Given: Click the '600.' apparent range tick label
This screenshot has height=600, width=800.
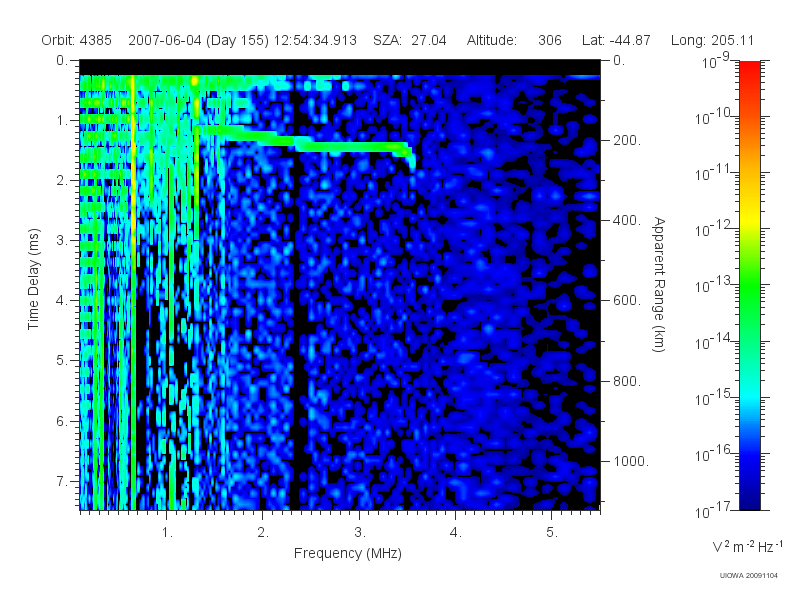Looking at the screenshot, I should (x=627, y=301).
